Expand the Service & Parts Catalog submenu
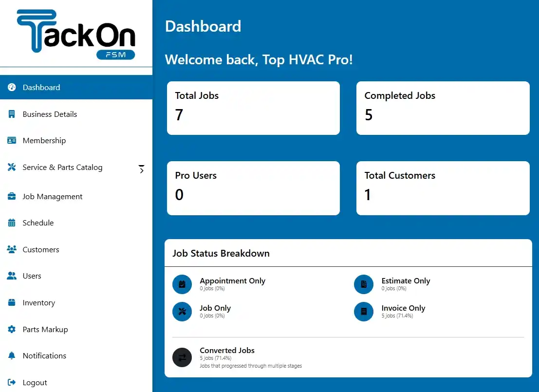This screenshot has width=539, height=392. click(x=141, y=169)
